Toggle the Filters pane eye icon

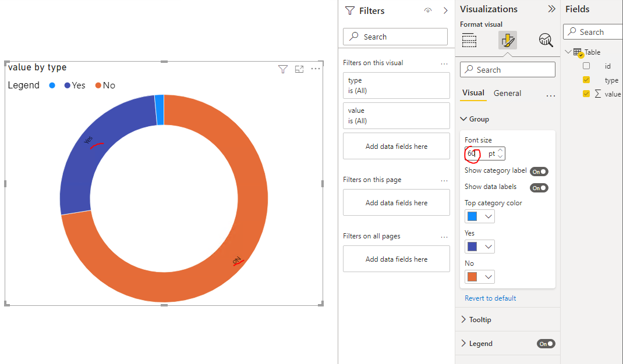[428, 10]
